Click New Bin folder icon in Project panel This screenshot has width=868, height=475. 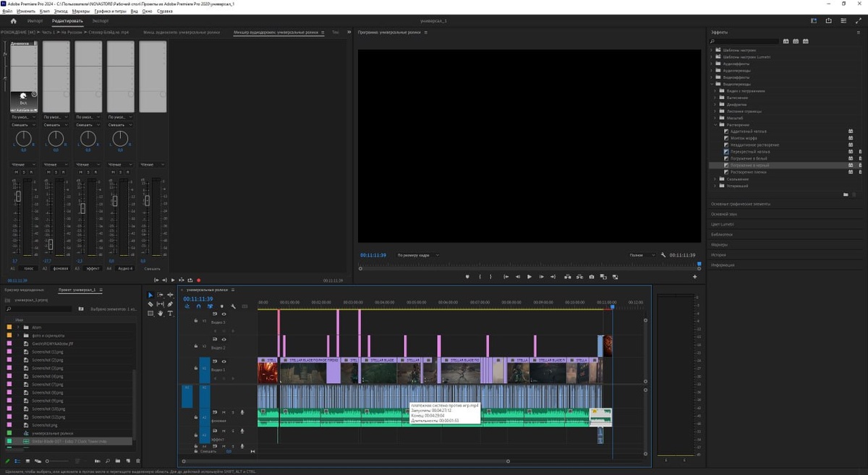pyautogui.click(x=117, y=461)
